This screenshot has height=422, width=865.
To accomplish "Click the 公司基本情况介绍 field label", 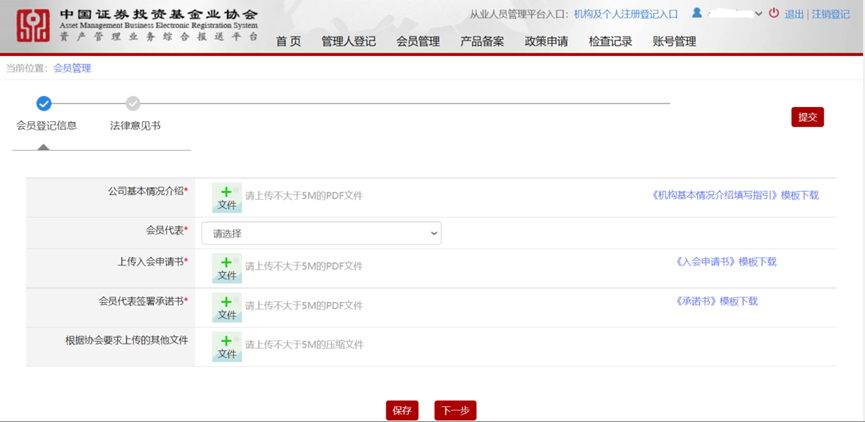I will [x=148, y=190].
